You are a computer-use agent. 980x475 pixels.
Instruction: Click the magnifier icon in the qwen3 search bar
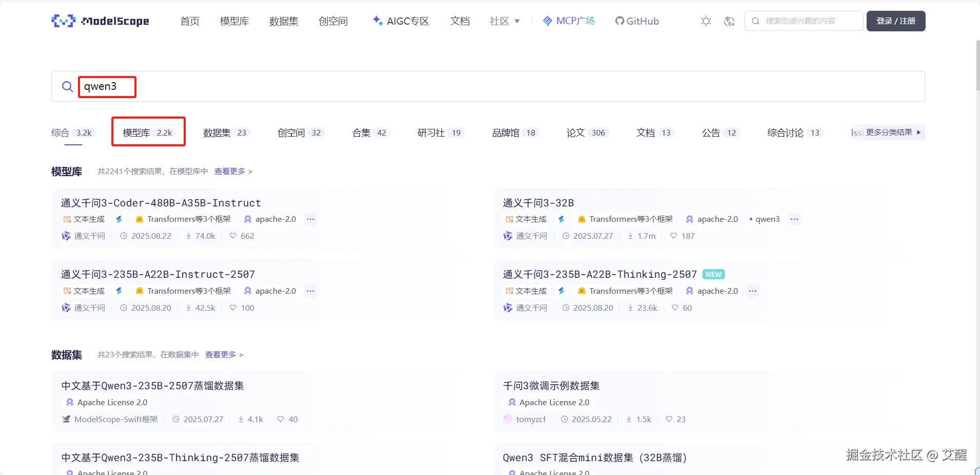click(67, 86)
